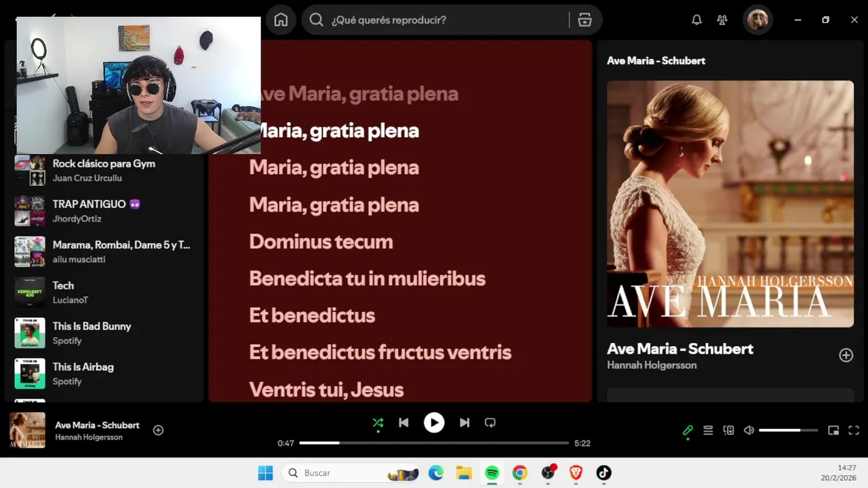Go to Spotify Home
This screenshot has height=488, width=868.
(281, 20)
